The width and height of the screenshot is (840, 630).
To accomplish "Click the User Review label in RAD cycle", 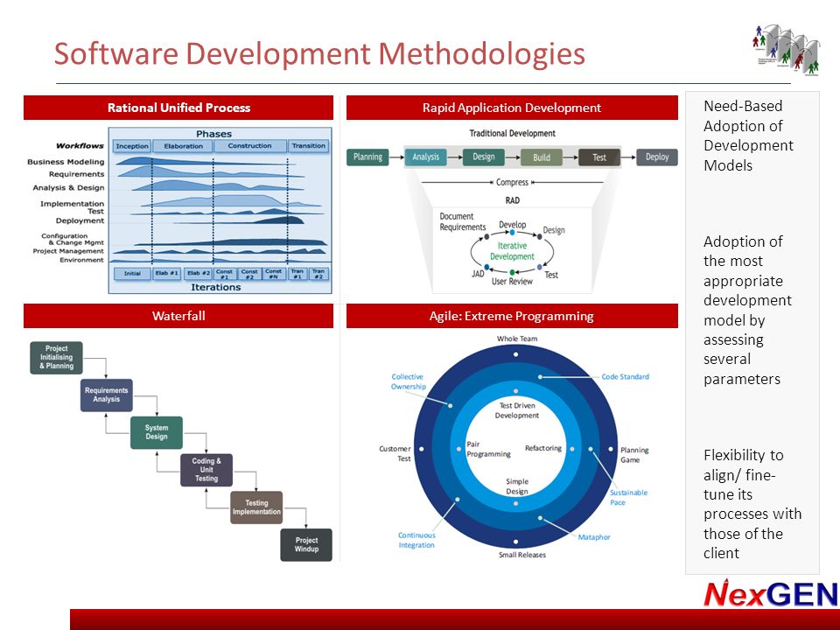I will click(512, 281).
